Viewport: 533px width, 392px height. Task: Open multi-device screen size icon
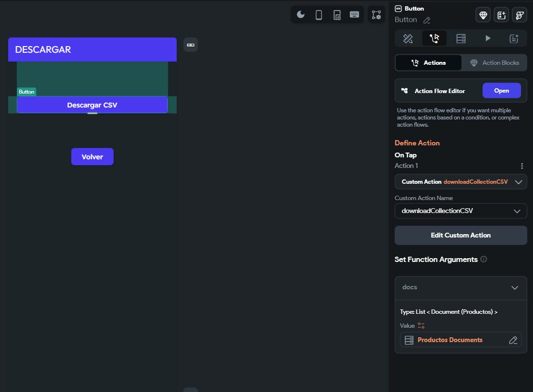click(x=337, y=15)
